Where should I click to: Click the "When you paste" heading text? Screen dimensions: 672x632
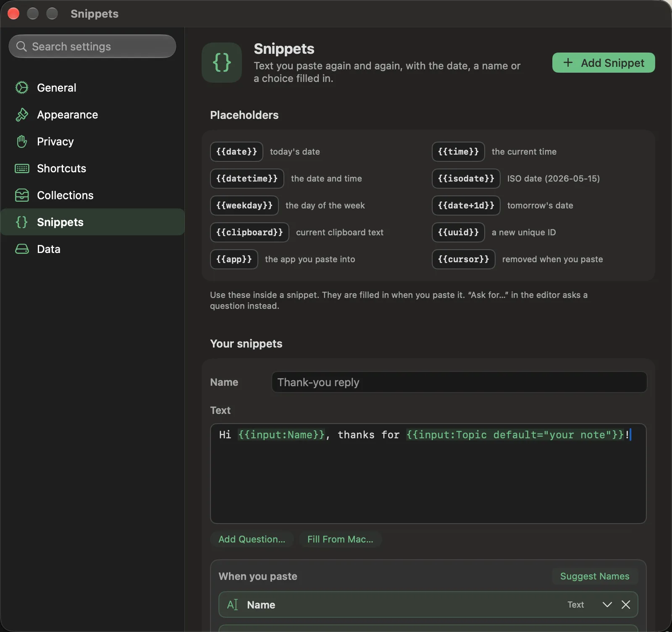point(258,576)
